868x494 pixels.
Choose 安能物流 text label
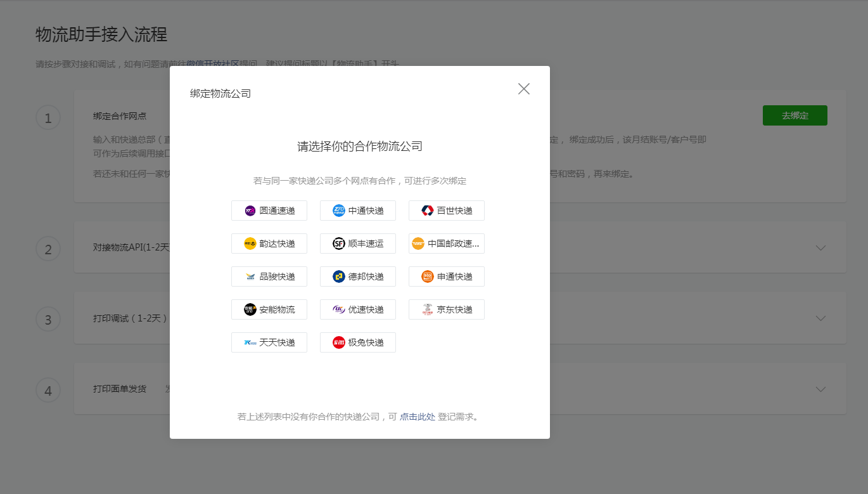click(278, 309)
